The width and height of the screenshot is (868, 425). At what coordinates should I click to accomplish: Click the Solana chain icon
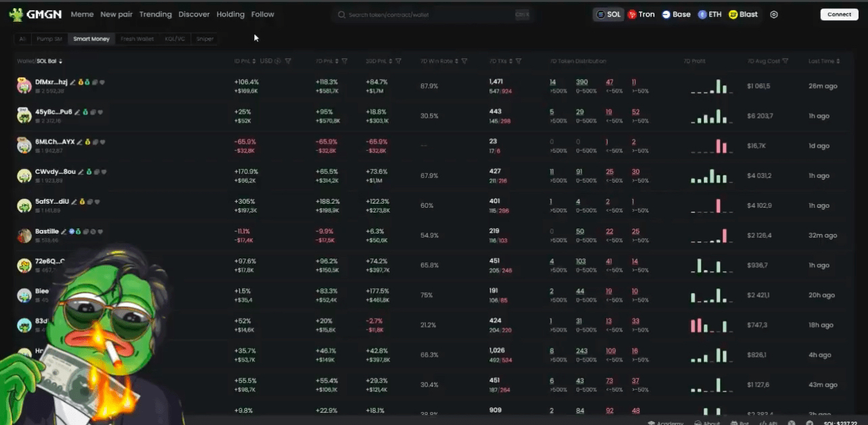pos(601,14)
